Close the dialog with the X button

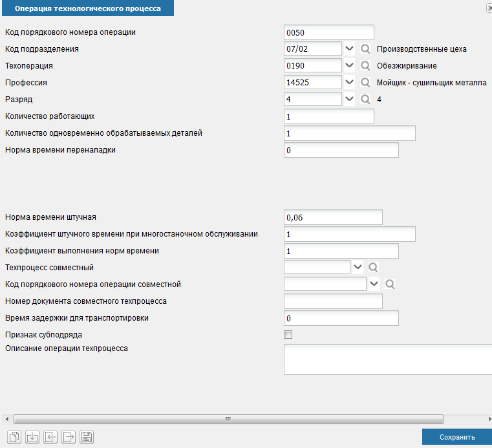coord(489,8)
